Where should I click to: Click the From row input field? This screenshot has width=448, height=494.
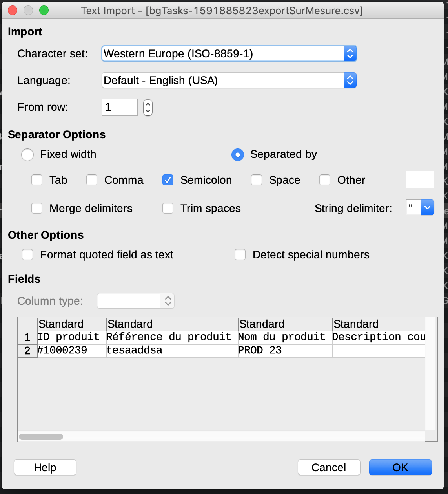[x=120, y=107]
